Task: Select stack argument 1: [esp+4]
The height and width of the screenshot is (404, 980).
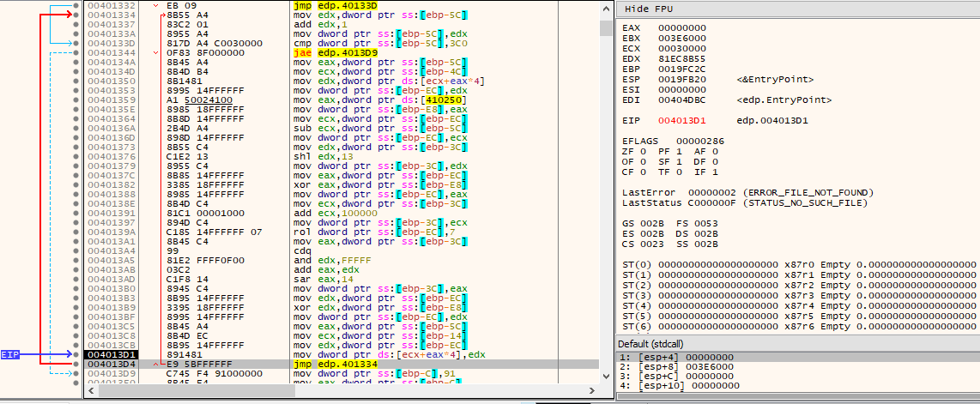Action: (x=797, y=357)
